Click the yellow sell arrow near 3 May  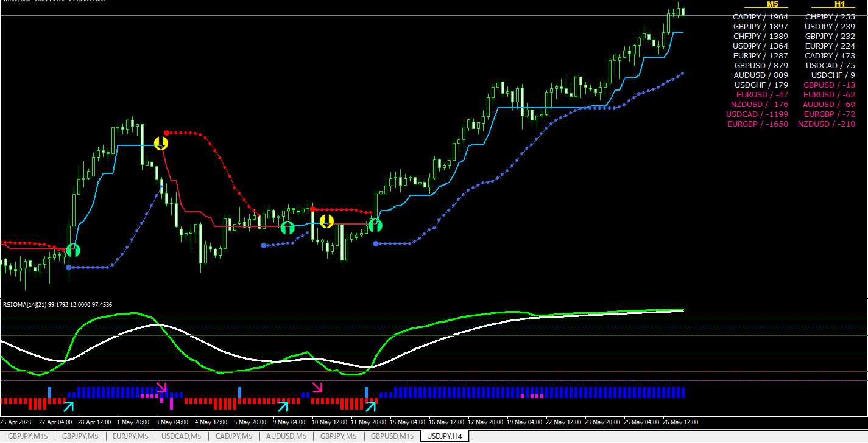click(160, 144)
